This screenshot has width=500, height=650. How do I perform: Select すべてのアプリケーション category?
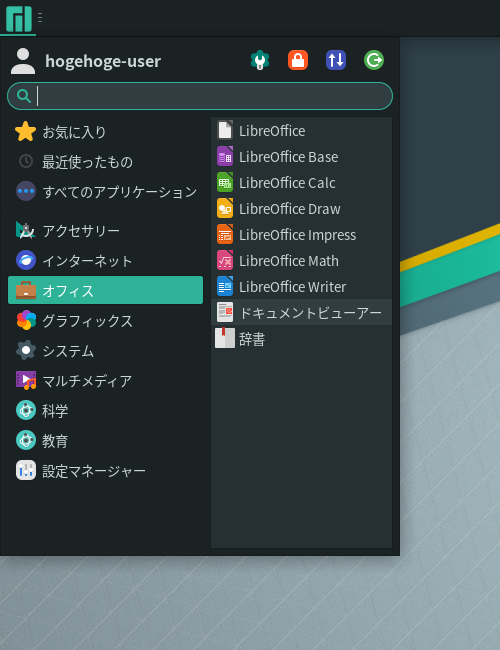[105, 192]
